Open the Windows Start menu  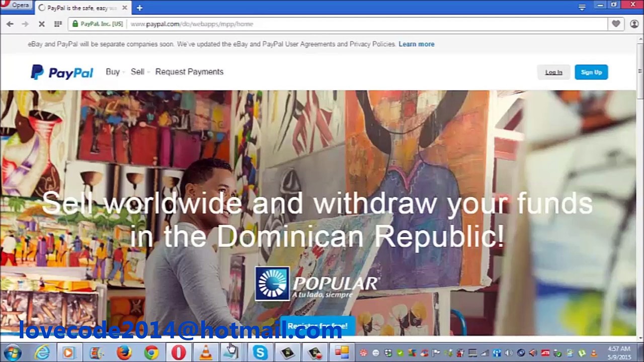(13, 352)
